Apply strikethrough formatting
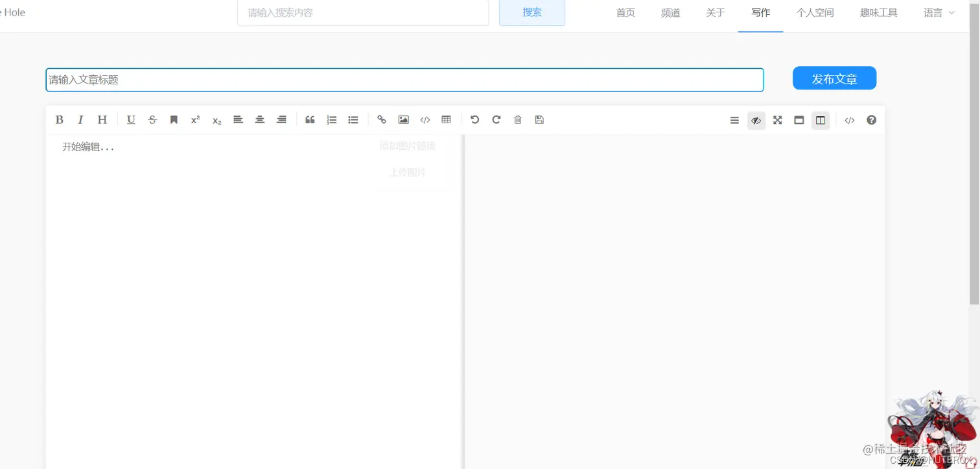Viewport: 980px width, 469px height. click(152, 119)
